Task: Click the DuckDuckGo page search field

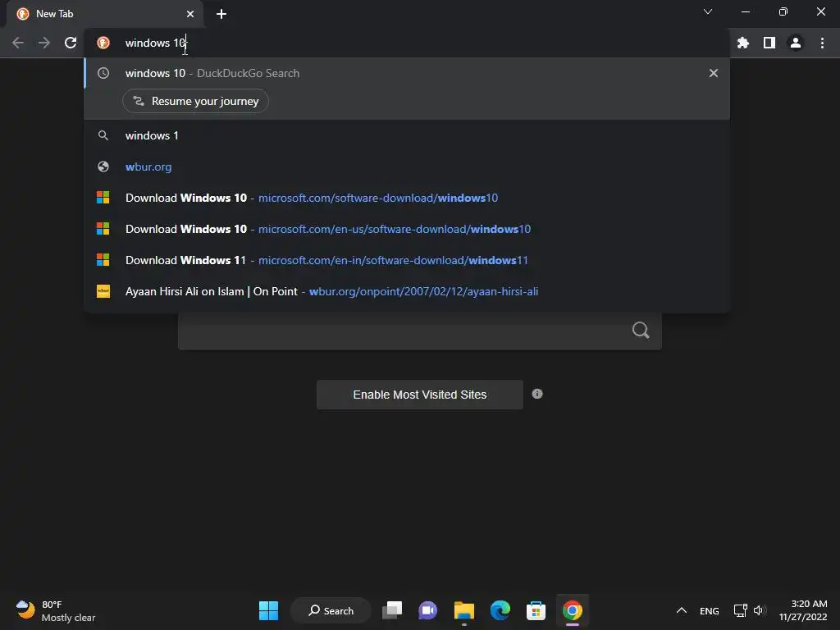Action: [419, 331]
